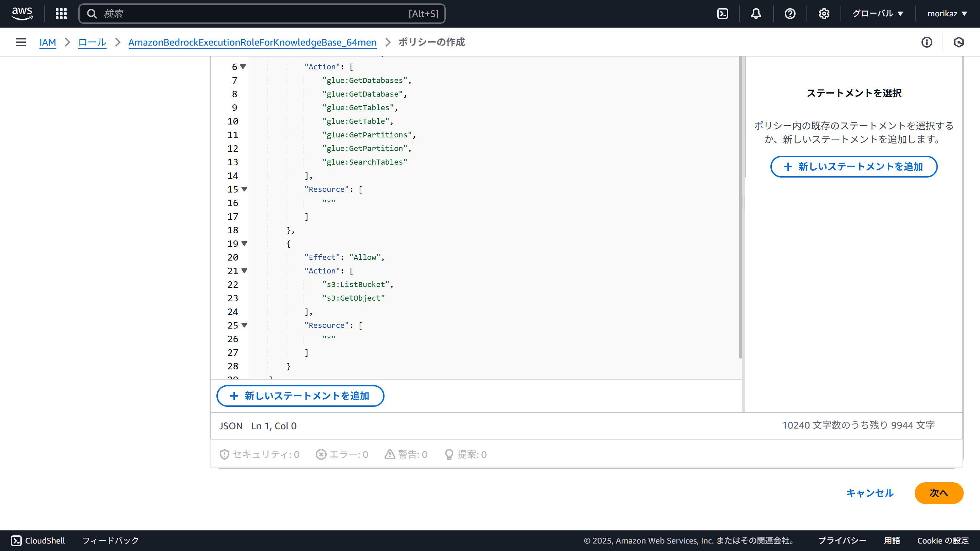Open the info panel icon
This screenshot has height=551, width=980.
click(x=927, y=42)
